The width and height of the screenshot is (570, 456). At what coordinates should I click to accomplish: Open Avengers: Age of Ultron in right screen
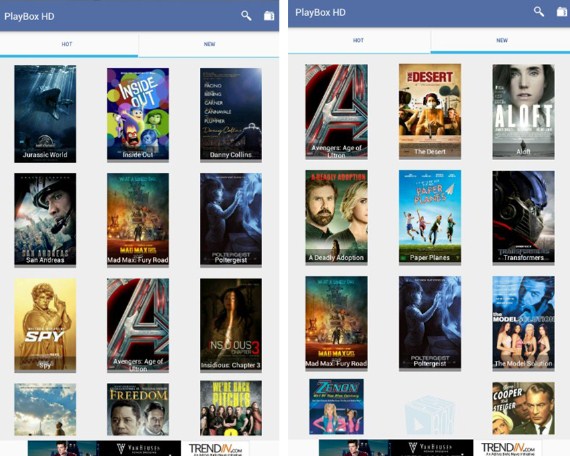pos(336,111)
